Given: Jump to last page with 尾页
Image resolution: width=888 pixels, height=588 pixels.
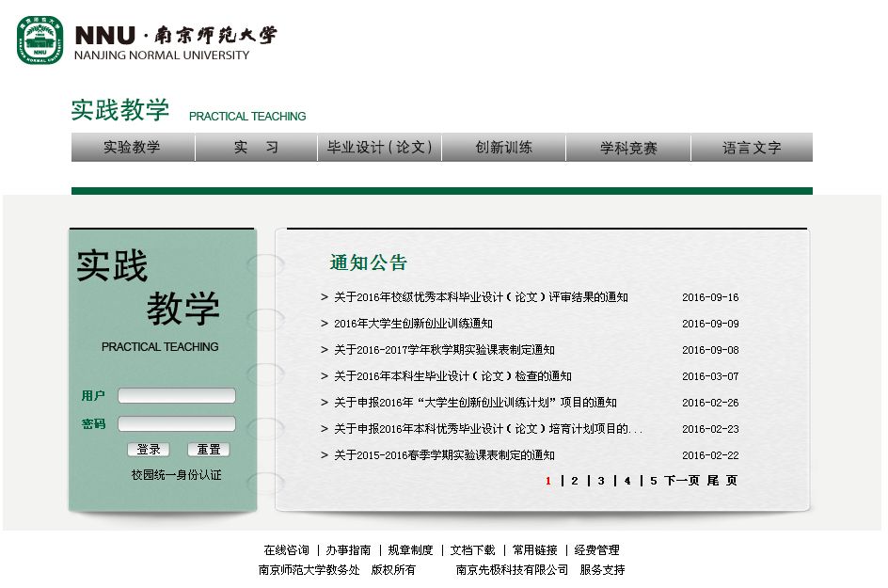Looking at the screenshot, I should tap(722, 481).
